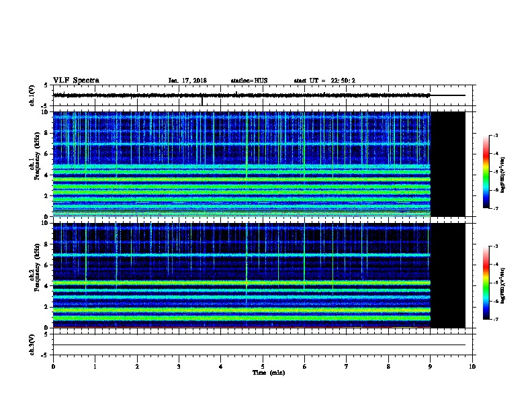
Task: Click the "ch.1(V)" waveform axis label
Action: [x=32, y=95]
